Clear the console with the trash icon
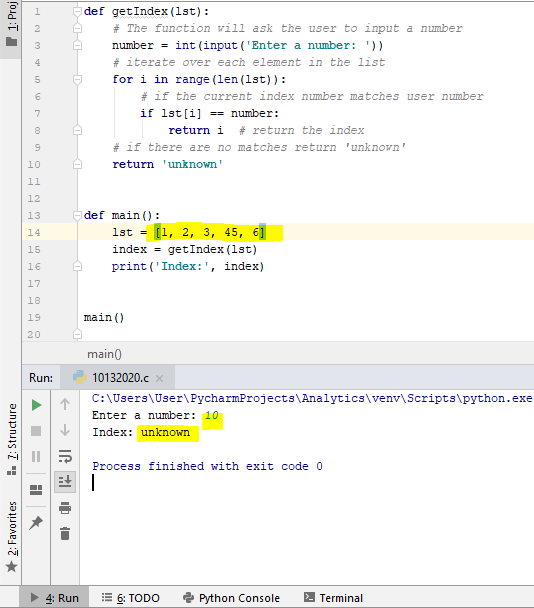The image size is (534, 608). pyautogui.click(x=65, y=534)
